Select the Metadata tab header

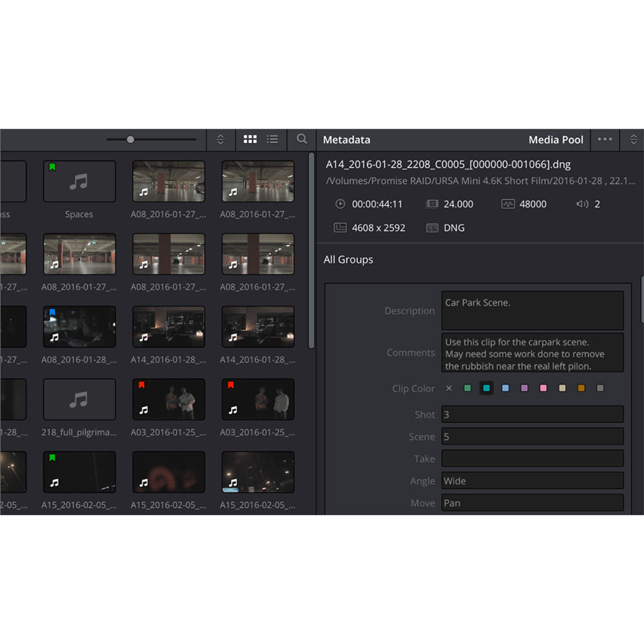pyautogui.click(x=346, y=139)
